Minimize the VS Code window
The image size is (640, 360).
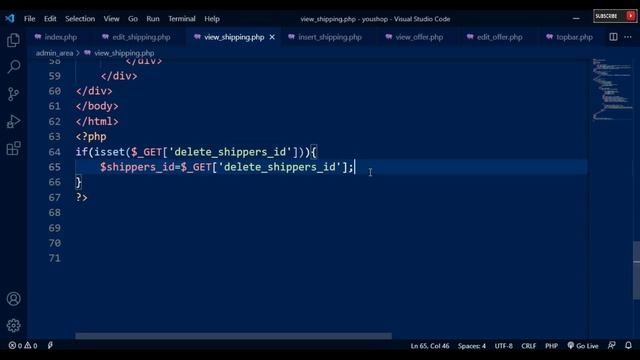pos(576,18)
